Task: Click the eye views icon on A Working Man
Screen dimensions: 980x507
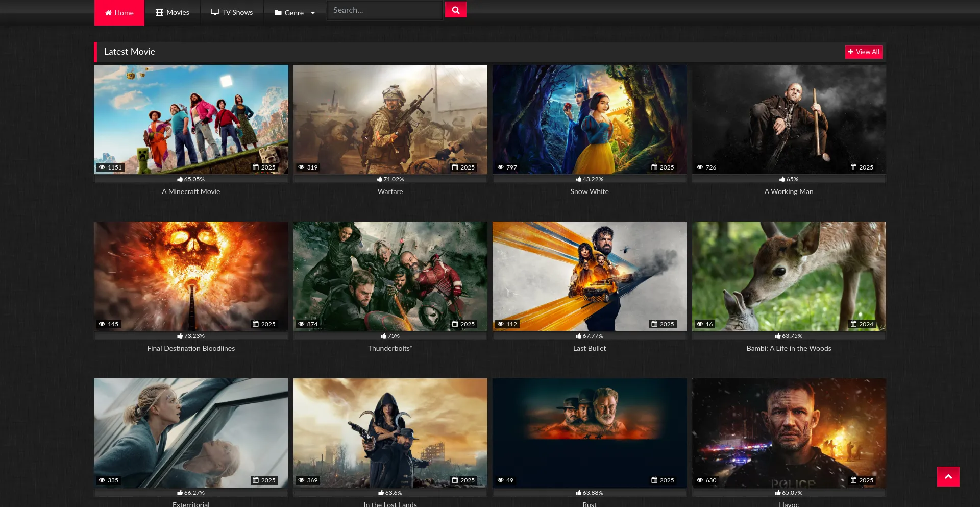Action: click(x=700, y=167)
